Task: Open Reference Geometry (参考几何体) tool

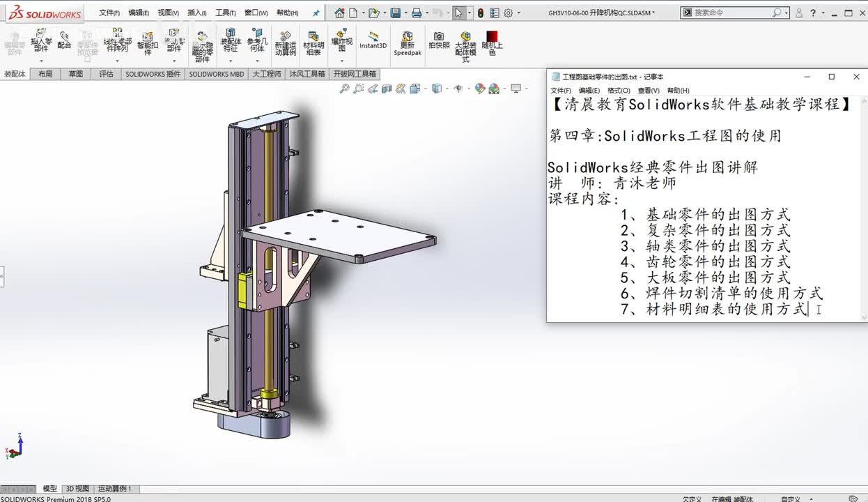Action: point(257,39)
